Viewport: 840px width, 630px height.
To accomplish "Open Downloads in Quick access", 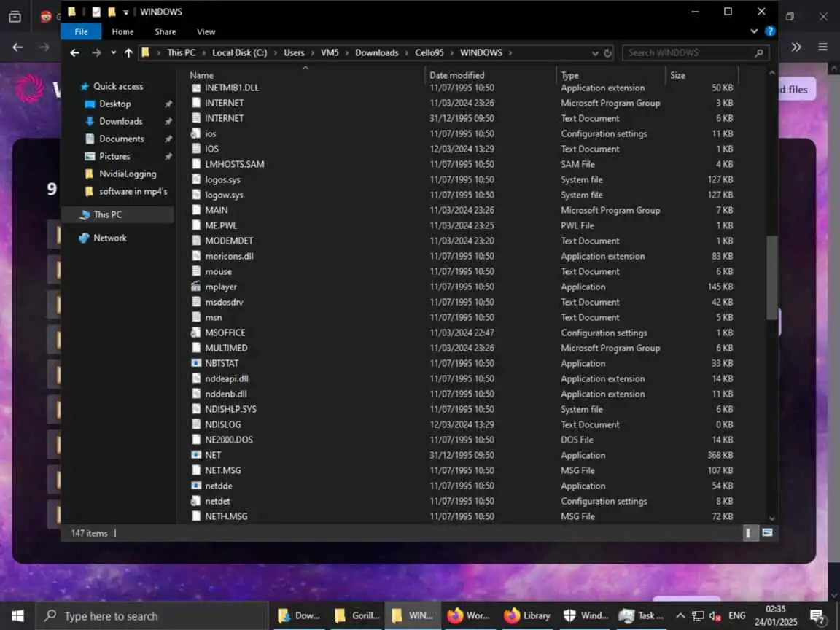I will [x=121, y=121].
